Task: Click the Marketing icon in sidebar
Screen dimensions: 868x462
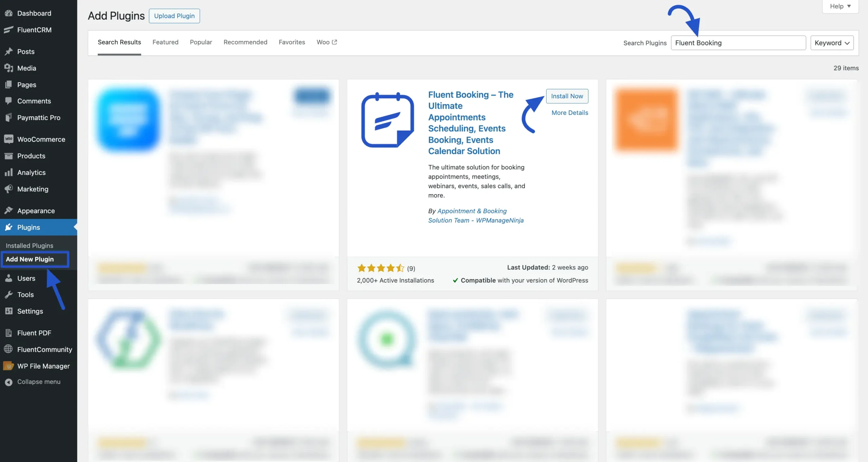Action: coord(8,189)
